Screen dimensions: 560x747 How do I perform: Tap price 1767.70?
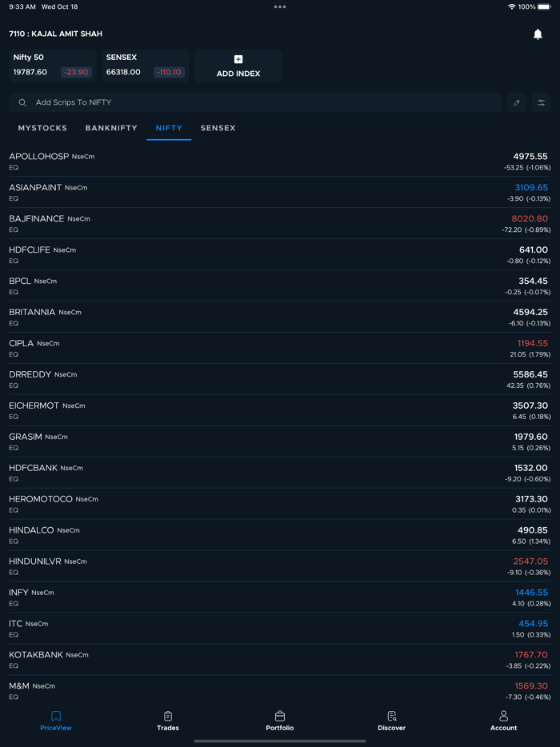click(531, 654)
